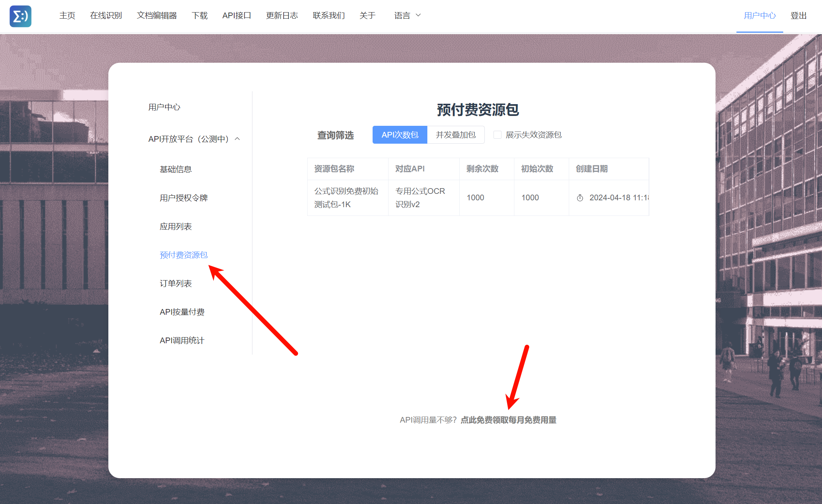
Task: Click the clock icon beside creation date
Action: (580, 198)
